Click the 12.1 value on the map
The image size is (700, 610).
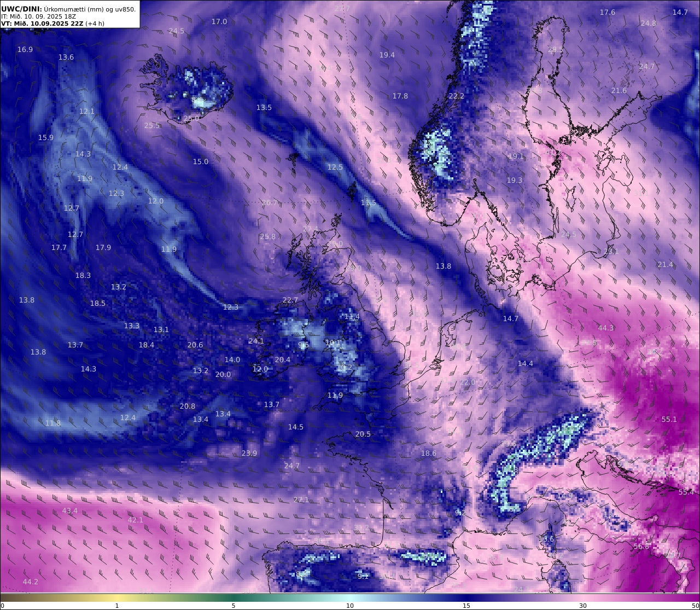coord(87,112)
